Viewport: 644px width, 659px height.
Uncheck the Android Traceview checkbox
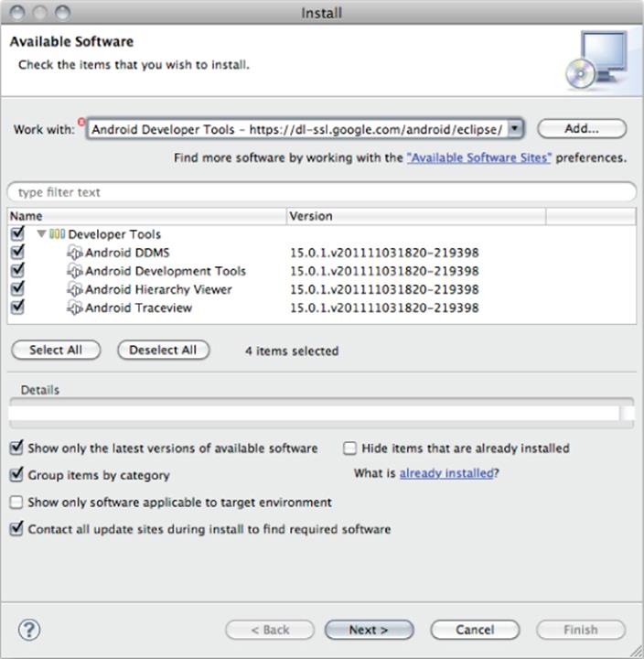point(17,307)
